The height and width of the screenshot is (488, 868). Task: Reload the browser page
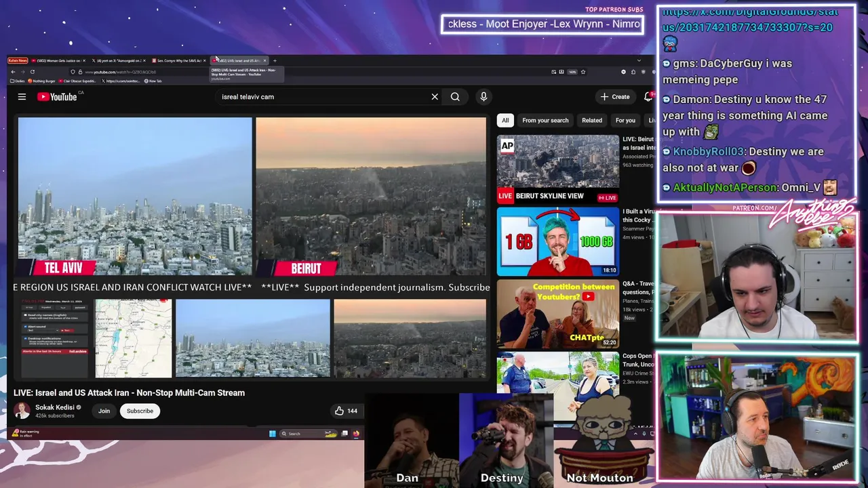coord(32,72)
